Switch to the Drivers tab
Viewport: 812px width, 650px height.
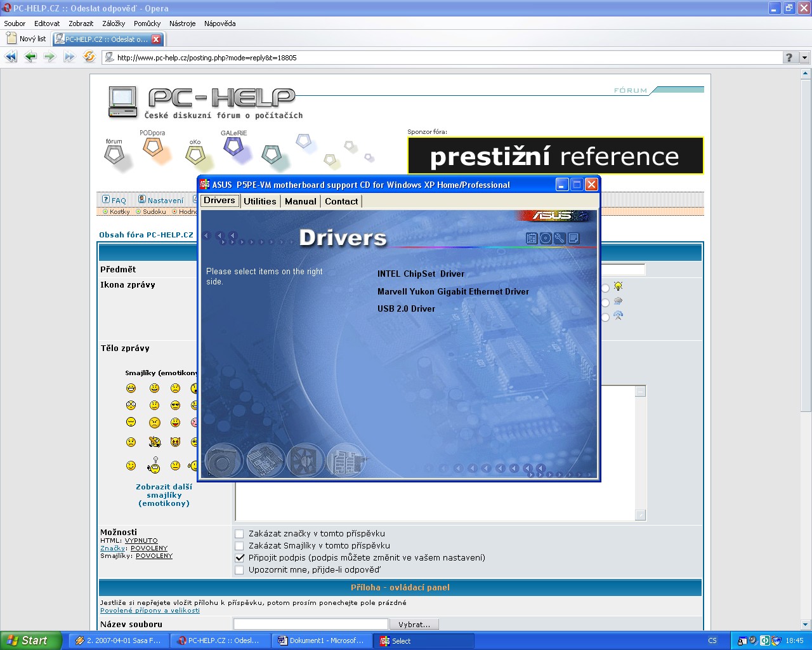point(219,201)
